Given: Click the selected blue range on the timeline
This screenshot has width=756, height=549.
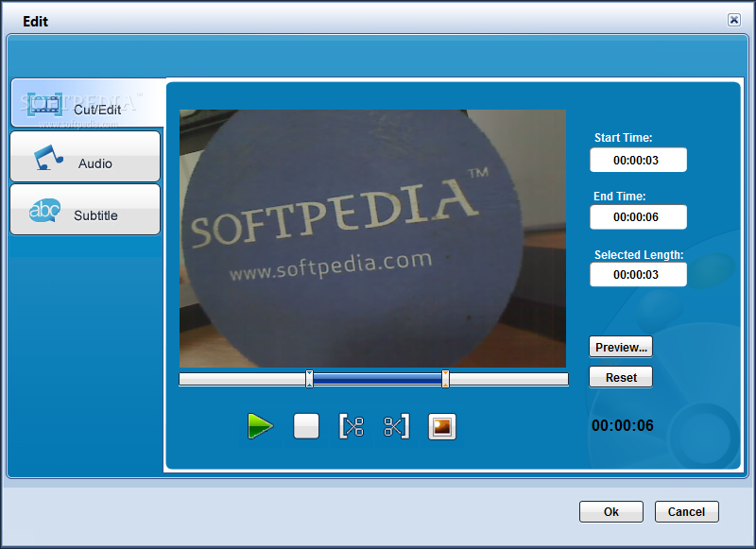Looking at the screenshot, I should pos(377,379).
